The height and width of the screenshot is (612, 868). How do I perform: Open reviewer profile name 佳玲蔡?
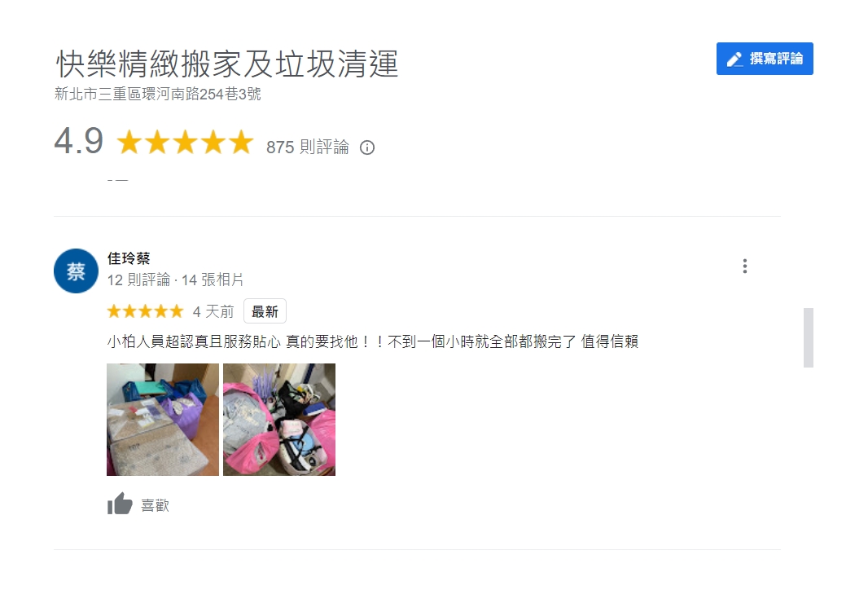pyautogui.click(x=129, y=258)
